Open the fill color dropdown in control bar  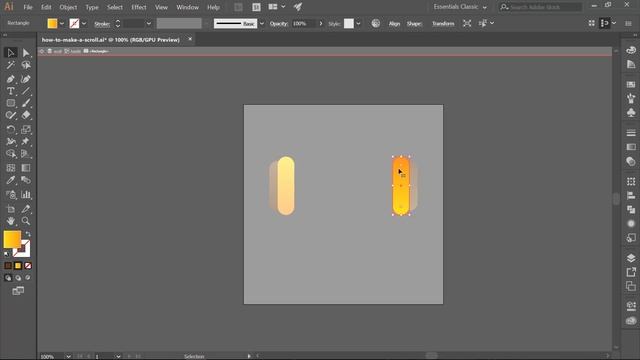tap(62, 24)
